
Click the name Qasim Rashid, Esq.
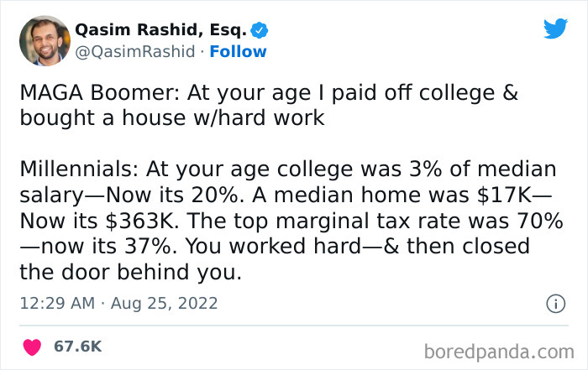pyautogui.click(x=162, y=30)
